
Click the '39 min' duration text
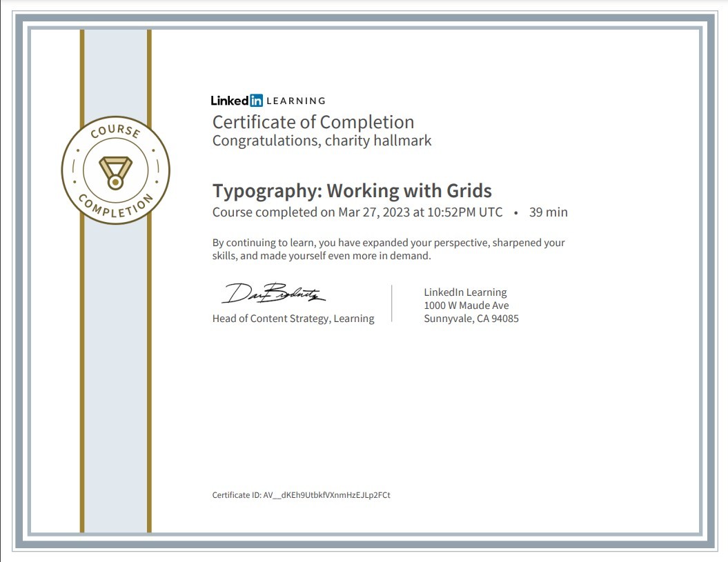point(549,212)
